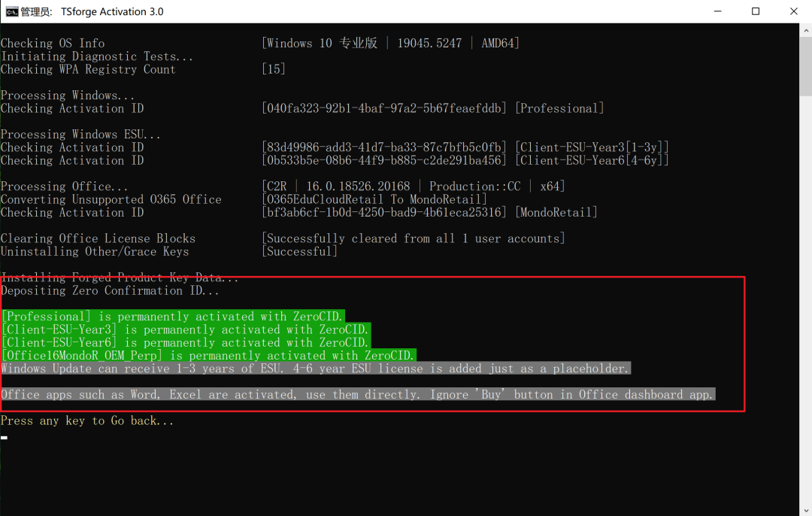Click 'Windows Update can receive 1-3 years' line
This screenshot has height=516, width=812.
tap(315, 369)
